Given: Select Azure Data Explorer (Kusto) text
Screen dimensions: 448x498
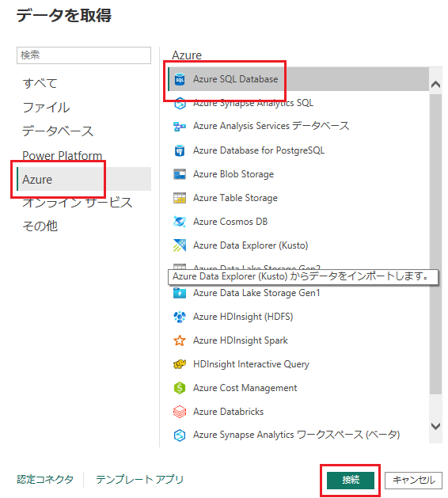Looking at the screenshot, I should click(x=250, y=245).
